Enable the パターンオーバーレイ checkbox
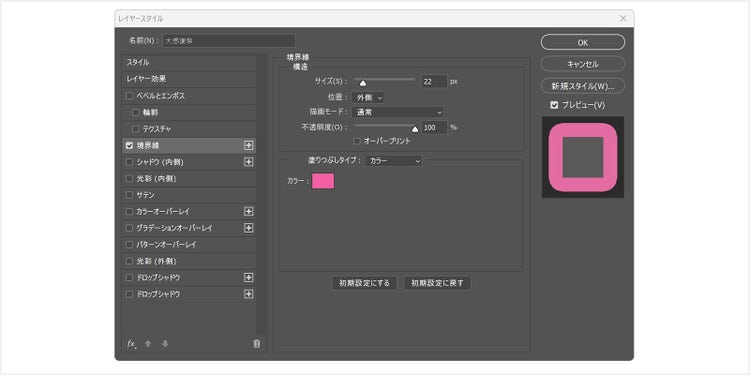The width and height of the screenshot is (750, 375). point(129,244)
